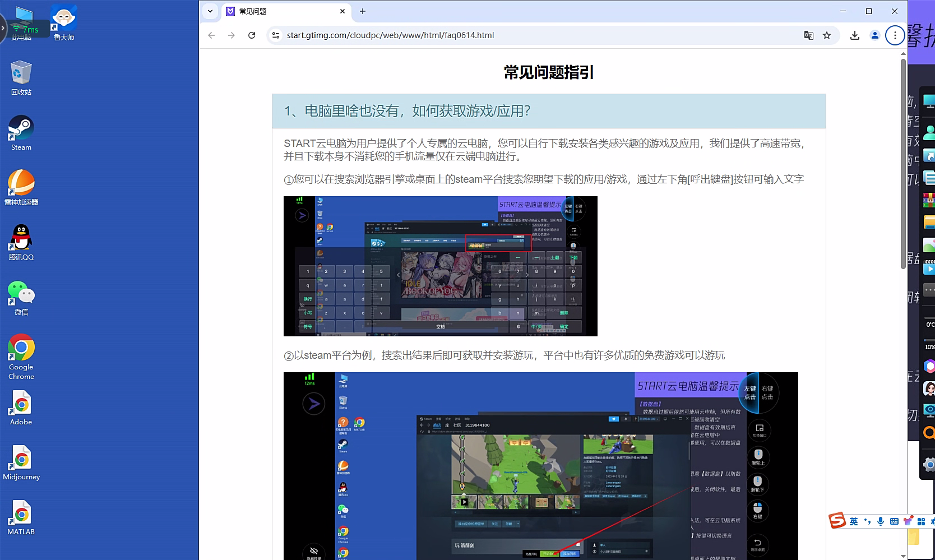The height and width of the screenshot is (560, 935).
Task: Reload the FAQ page
Action: pos(252,35)
